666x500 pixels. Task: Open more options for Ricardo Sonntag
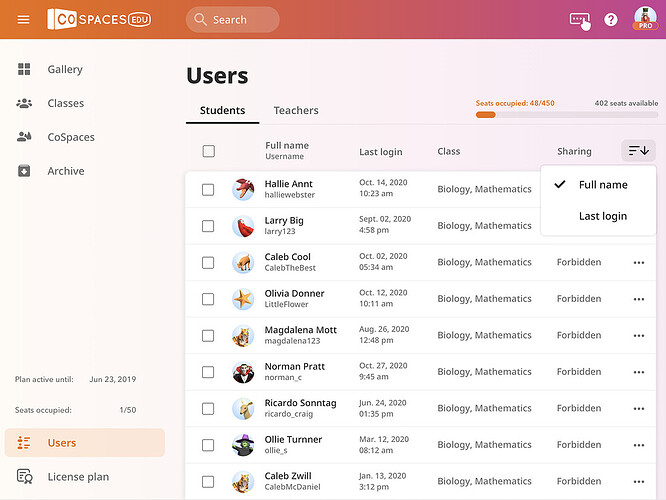tap(639, 409)
